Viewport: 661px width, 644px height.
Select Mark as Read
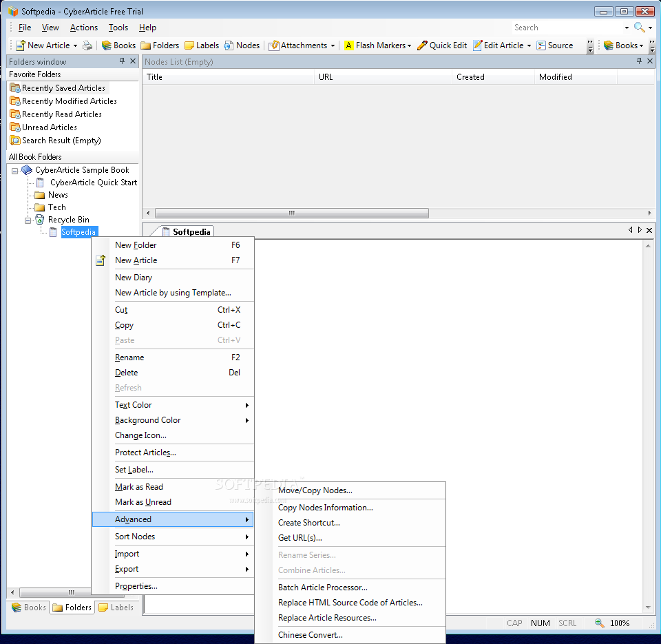[x=173, y=487]
